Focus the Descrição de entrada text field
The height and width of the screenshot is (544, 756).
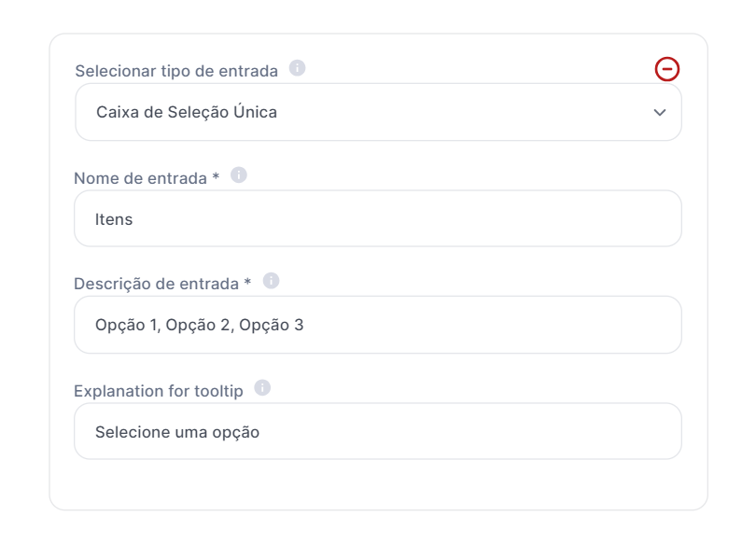[378, 325]
